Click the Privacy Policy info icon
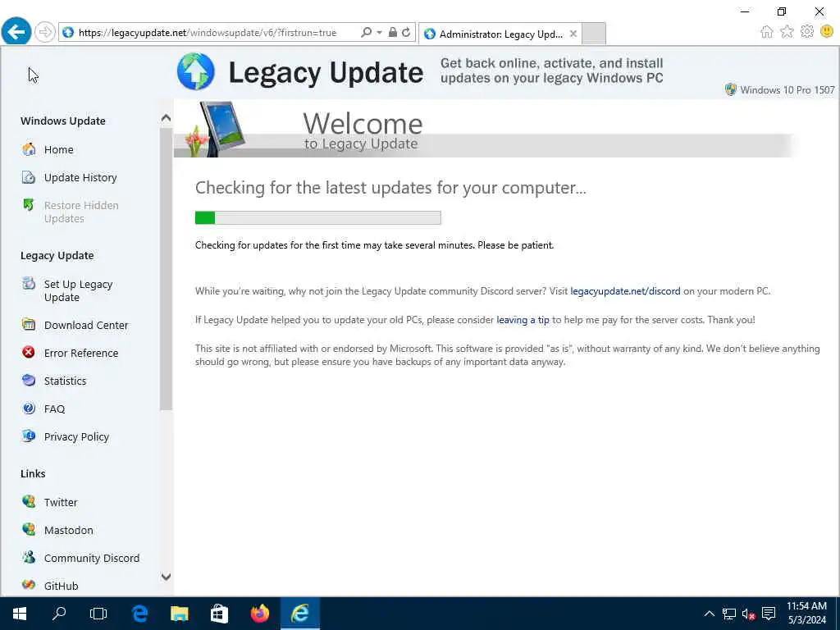Screen dimensions: 840x630 click(x=29, y=436)
